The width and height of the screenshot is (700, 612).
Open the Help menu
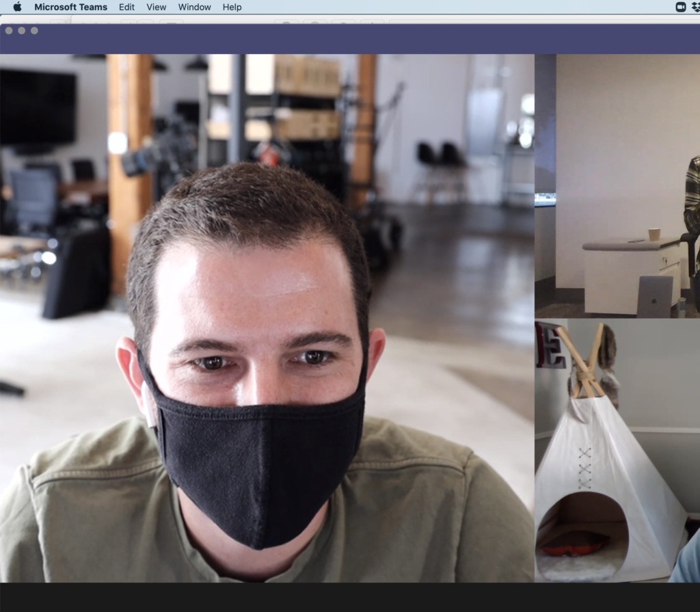232,7
